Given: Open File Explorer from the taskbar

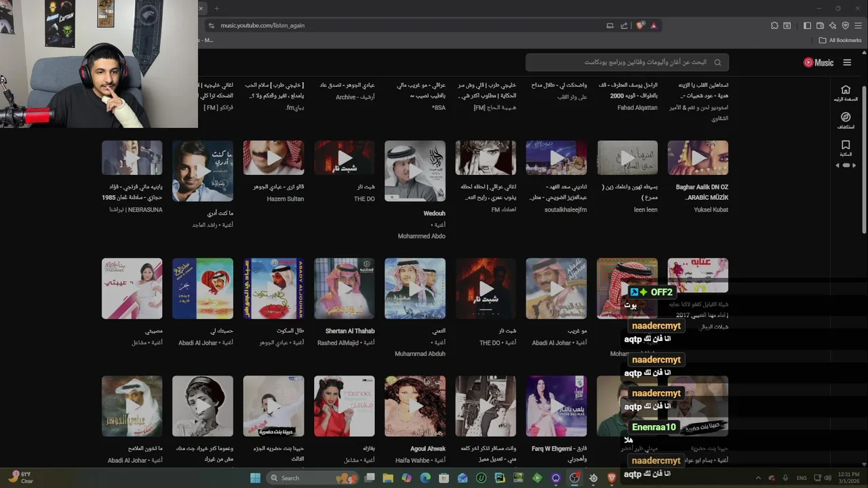Looking at the screenshot, I should [389, 478].
